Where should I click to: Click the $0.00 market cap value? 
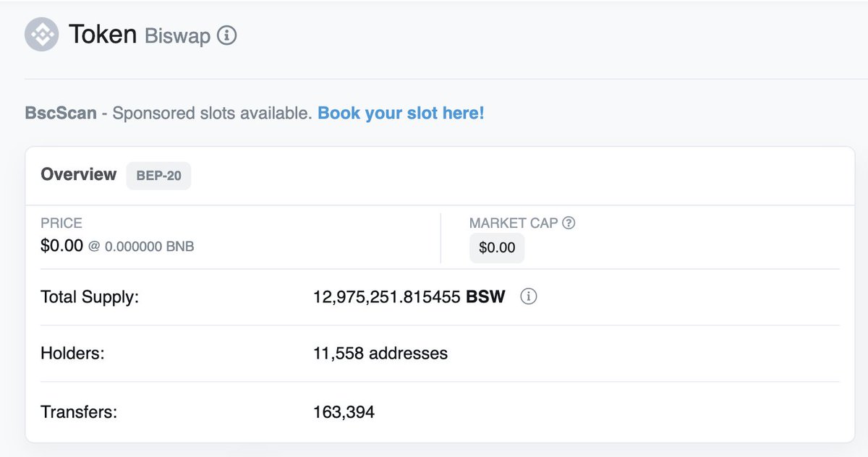(497, 248)
